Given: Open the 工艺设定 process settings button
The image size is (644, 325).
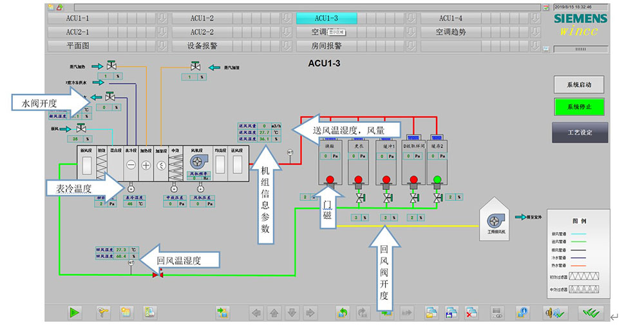Looking at the screenshot, I should (580, 133).
